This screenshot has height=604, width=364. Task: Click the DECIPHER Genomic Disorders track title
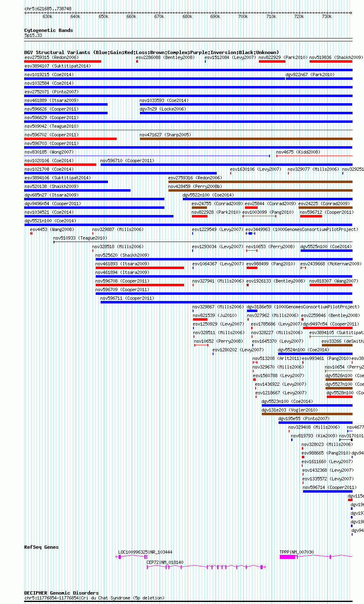click(x=61, y=593)
